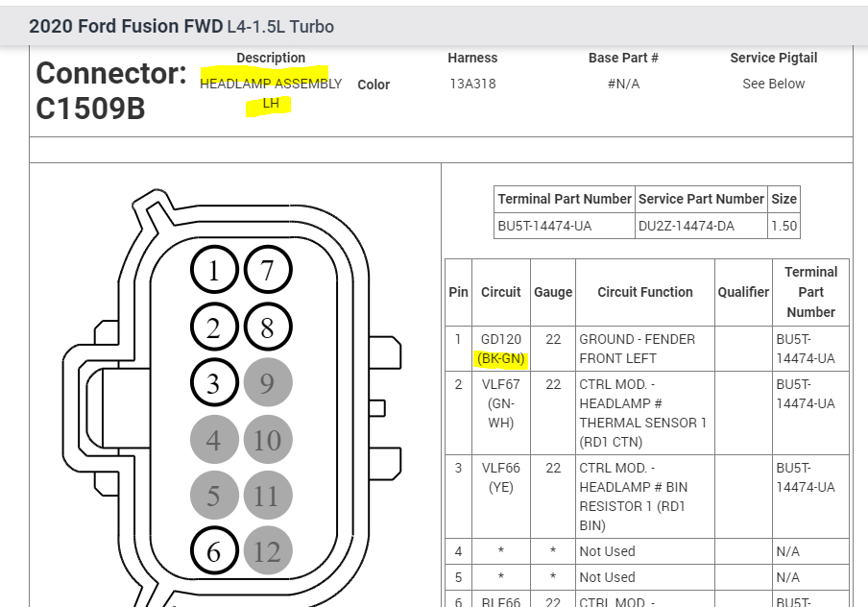Click service part number DU2Z-14474-DA

pyautogui.click(x=686, y=226)
